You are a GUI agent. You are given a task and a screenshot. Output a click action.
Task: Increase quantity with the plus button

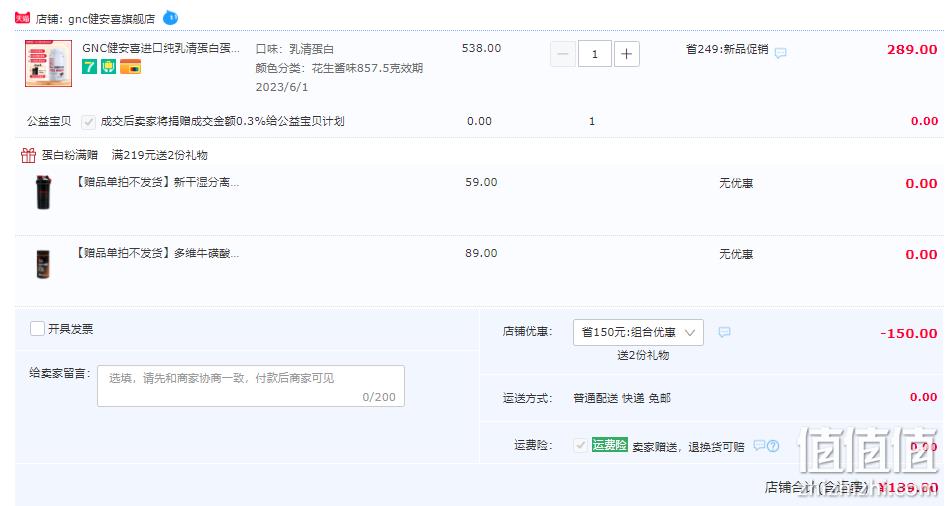[x=626, y=54]
